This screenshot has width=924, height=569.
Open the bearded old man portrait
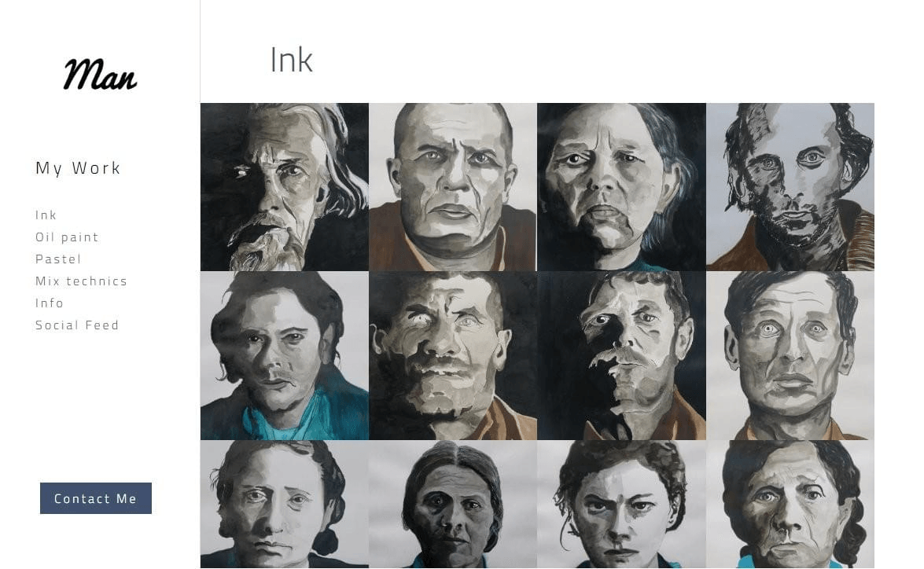[285, 187]
